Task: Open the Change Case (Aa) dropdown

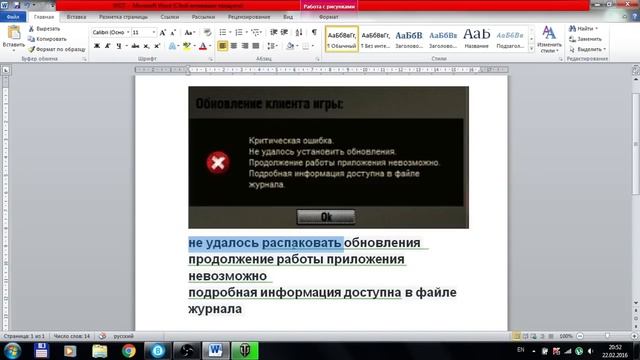Action: [189, 33]
